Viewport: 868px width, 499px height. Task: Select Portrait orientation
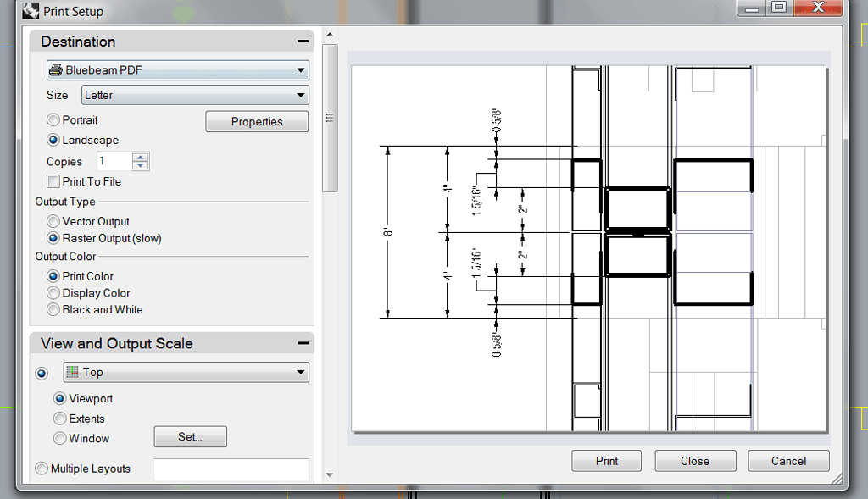(53, 119)
